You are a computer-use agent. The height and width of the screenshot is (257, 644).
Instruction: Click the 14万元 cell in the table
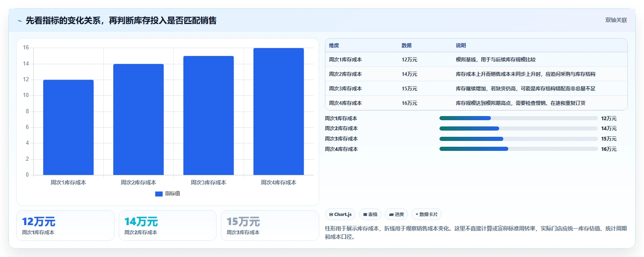[409, 74]
